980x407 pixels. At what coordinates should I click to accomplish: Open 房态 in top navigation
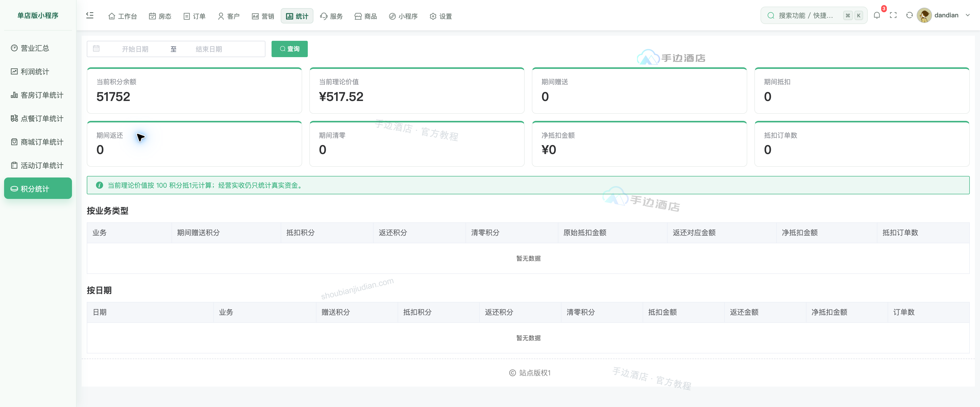(160, 16)
